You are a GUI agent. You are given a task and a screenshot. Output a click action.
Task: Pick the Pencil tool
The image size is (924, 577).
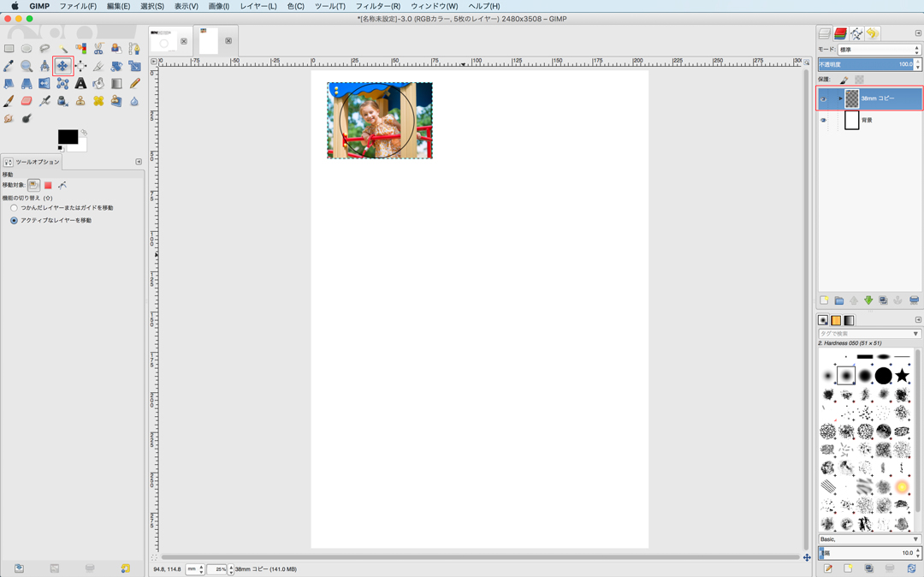(x=134, y=84)
